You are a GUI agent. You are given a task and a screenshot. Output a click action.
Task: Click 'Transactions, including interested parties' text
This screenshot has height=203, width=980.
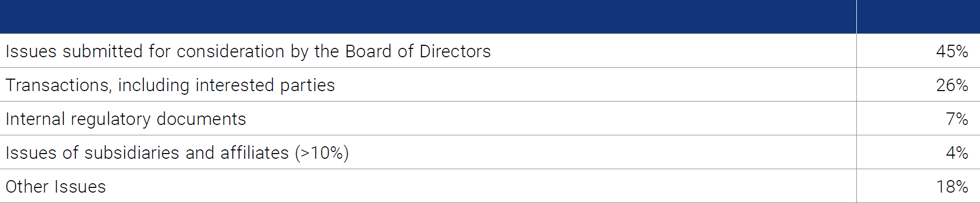click(170, 85)
